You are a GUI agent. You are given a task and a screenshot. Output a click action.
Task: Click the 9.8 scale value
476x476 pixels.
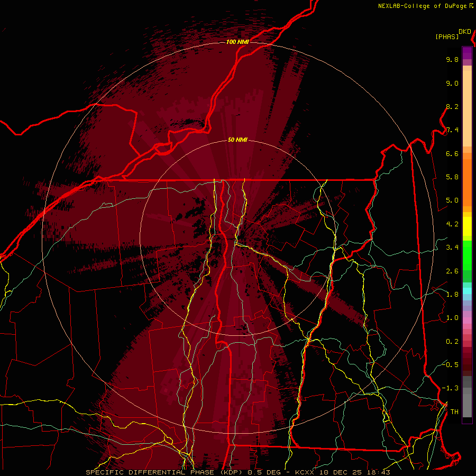(452, 59)
